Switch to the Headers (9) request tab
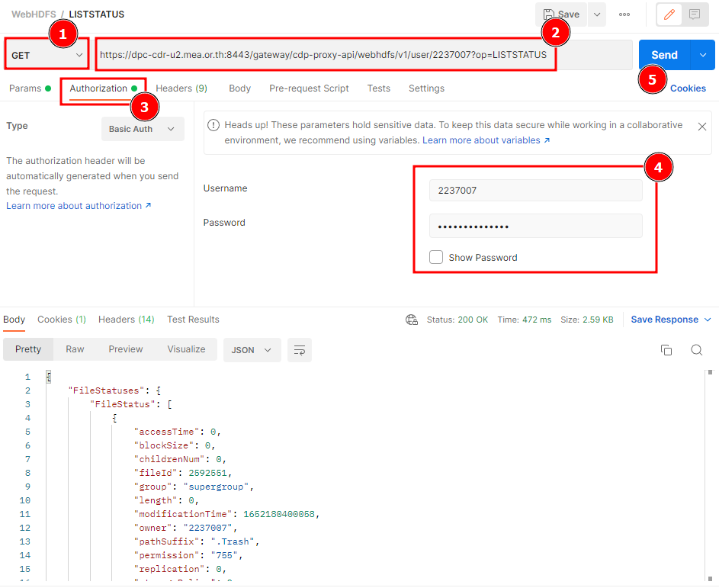 [x=181, y=88]
